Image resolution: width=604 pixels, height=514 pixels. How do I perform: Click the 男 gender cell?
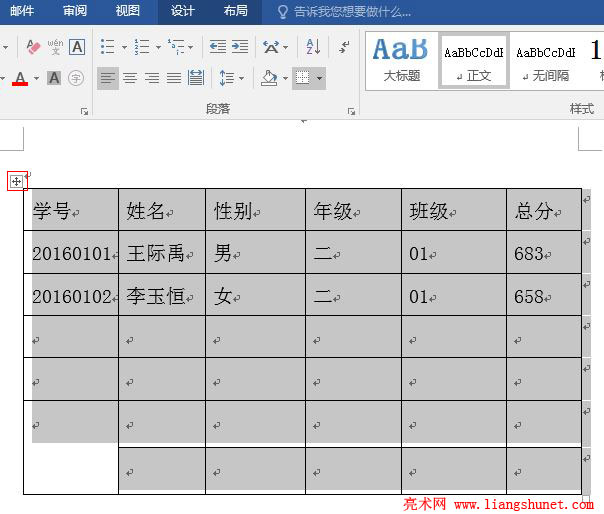255,252
